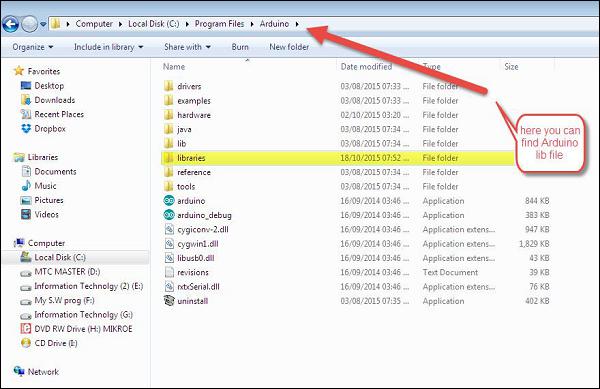This screenshot has height=389, width=600.
Task: Click the folder icon in address bar
Action: coord(56,24)
